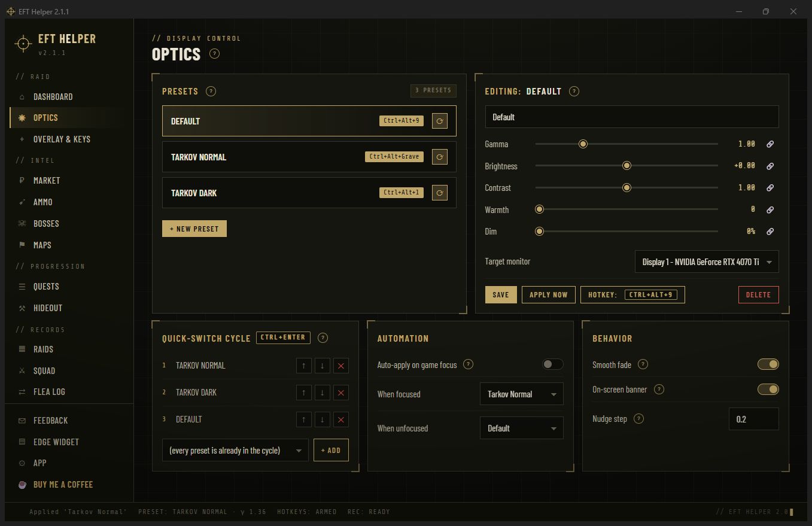812x526 pixels.
Task: Open Raids records
Action: pyautogui.click(x=69, y=349)
